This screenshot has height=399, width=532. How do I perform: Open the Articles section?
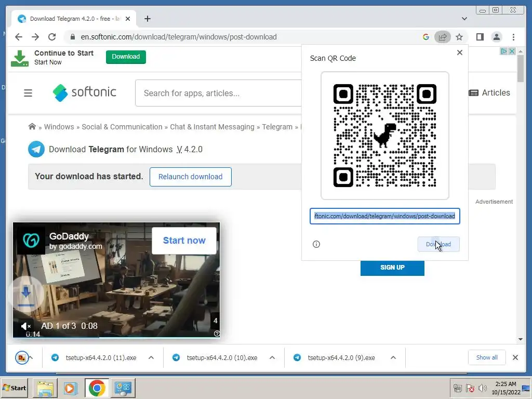coord(489,92)
